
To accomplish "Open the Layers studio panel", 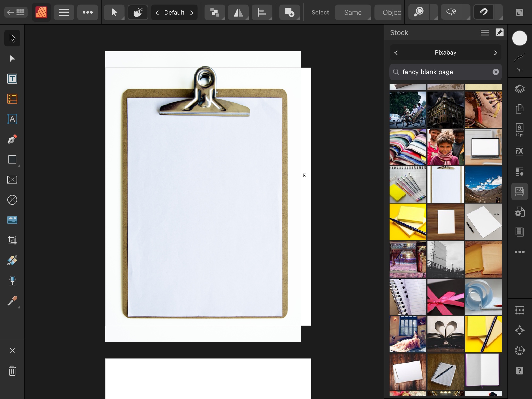I will click(x=519, y=89).
